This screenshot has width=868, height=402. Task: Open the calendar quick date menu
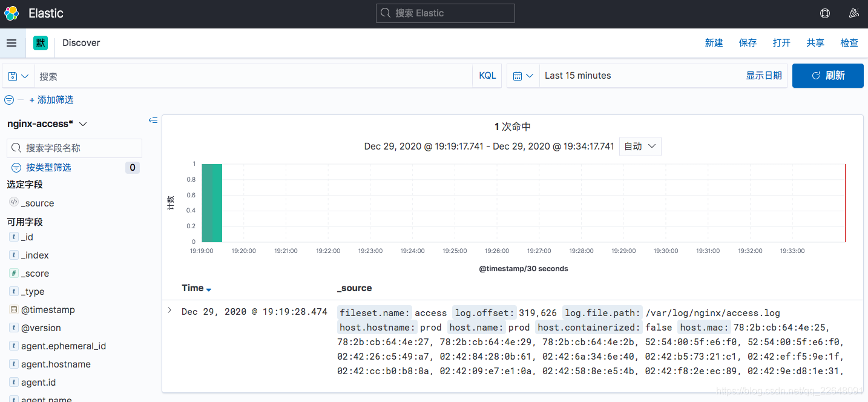pyautogui.click(x=523, y=76)
